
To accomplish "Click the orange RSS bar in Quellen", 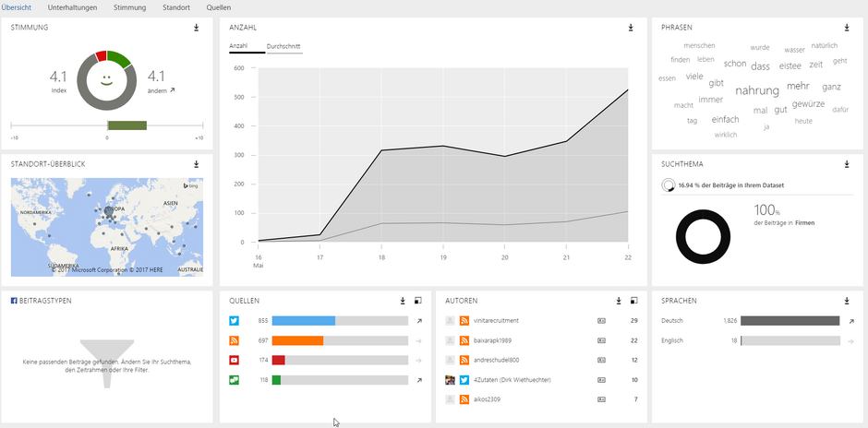I will (x=297, y=340).
